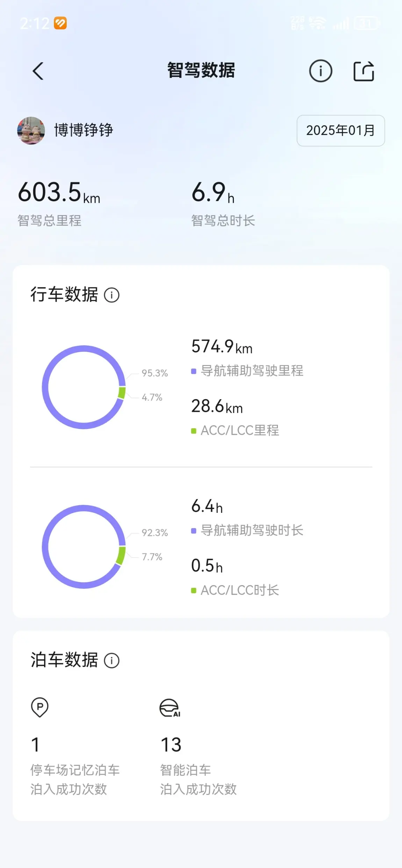Tap the 574.9 km navigation mileage entry
This screenshot has width=402, height=868.
coord(222,346)
